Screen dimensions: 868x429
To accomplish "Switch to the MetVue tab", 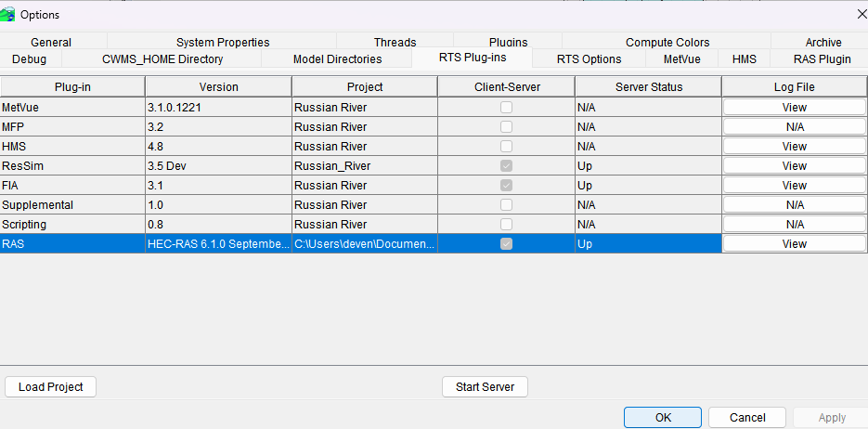I will pos(682,58).
